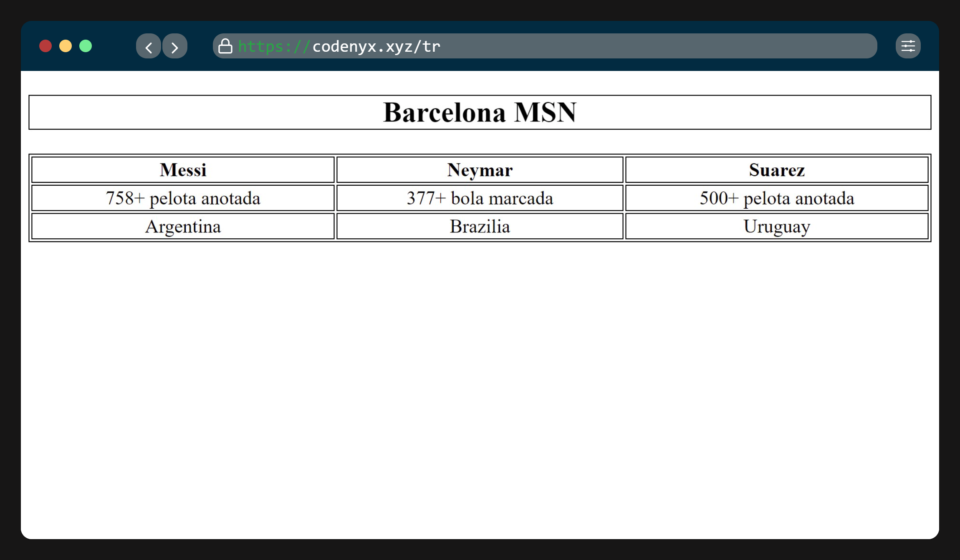Click the browser back arrow button
The image size is (960, 560).
pyautogui.click(x=148, y=46)
